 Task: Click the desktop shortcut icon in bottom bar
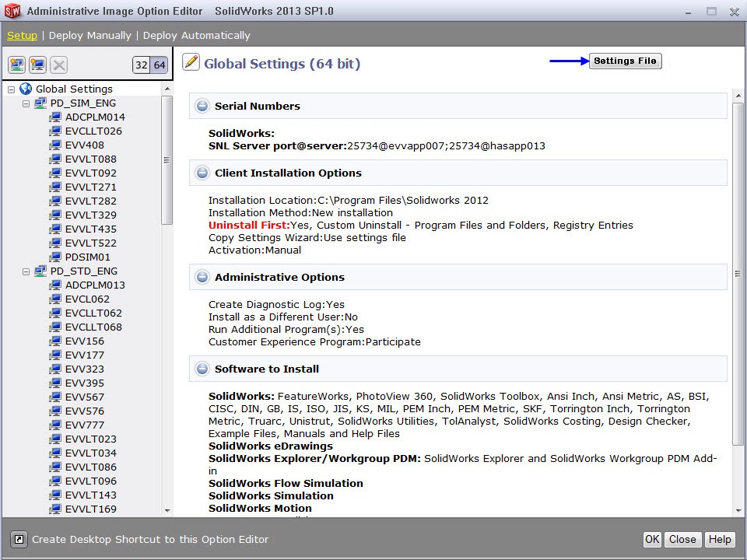[x=19, y=539]
